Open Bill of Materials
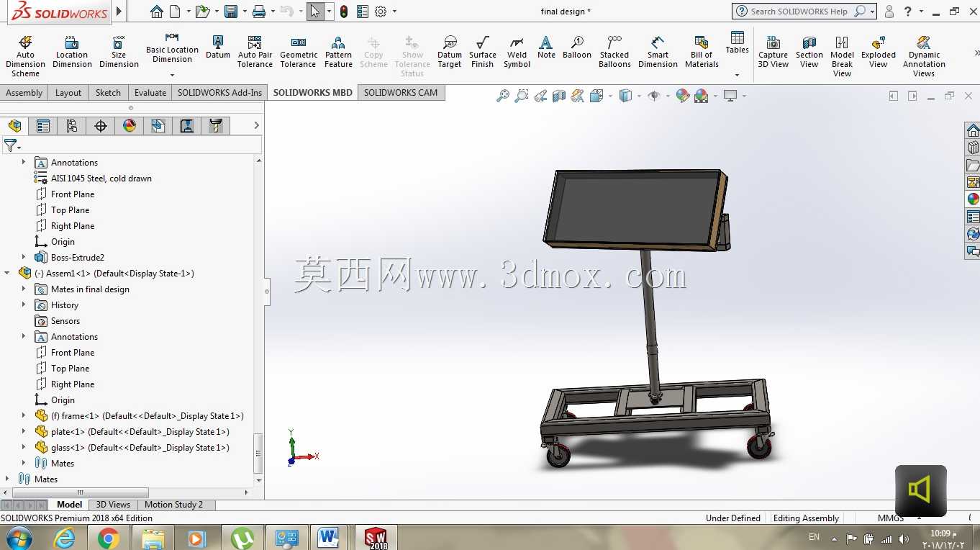This screenshot has height=550, width=980. click(x=702, y=52)
